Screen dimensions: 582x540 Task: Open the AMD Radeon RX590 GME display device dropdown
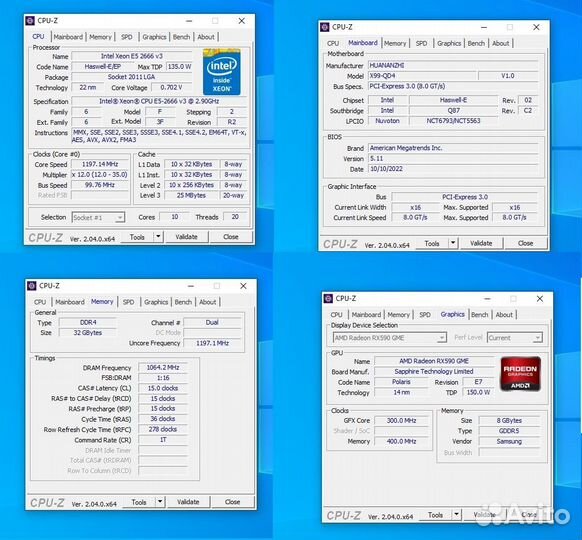[x=390, y=338]
